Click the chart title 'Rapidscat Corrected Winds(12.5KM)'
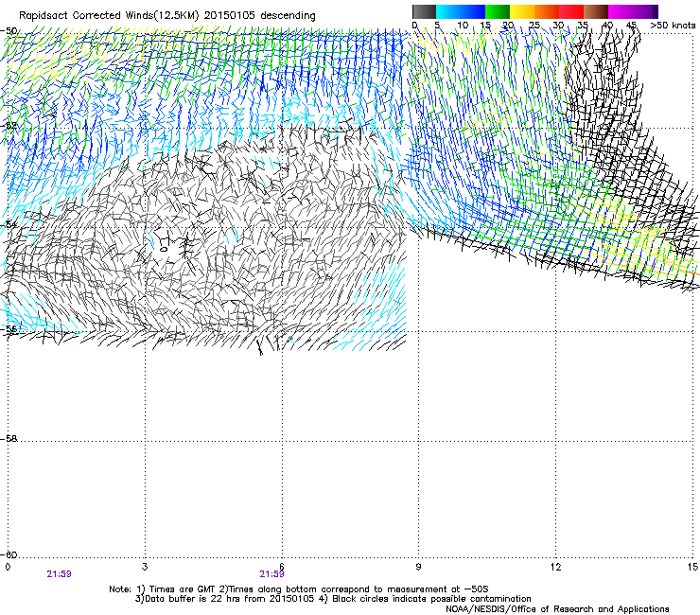 [109, 16]
